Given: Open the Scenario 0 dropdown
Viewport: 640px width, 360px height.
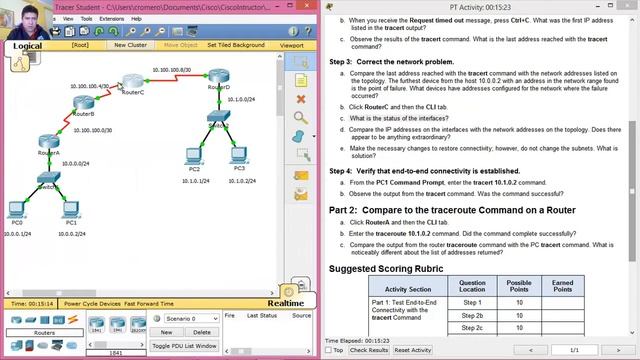Looking at the screenshot, I should 191,318.
